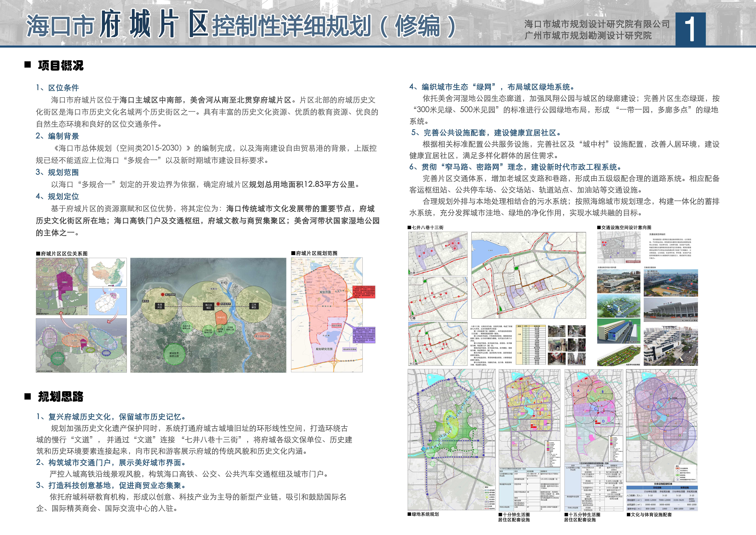The height and width of the screenshot is (535, 756).
Task: Click the purple callout box beside planning scope map
Action: [x=364, y=335]
